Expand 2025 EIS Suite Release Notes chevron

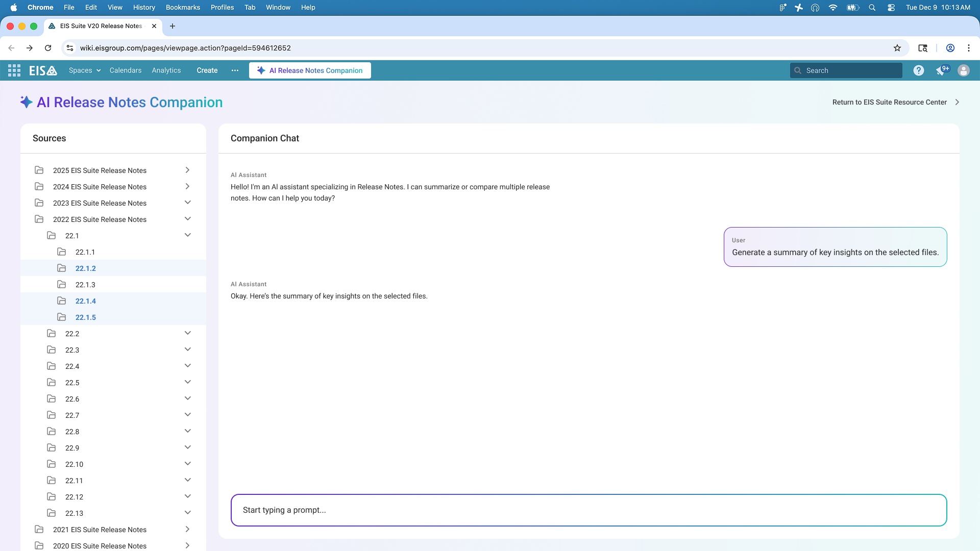point(187,170)
